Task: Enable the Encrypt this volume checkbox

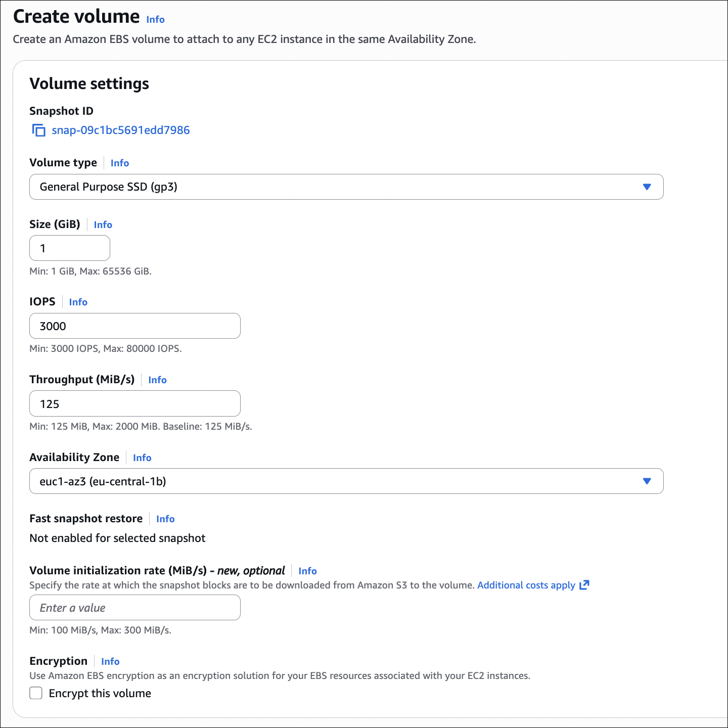Action: tap(36, 693)
